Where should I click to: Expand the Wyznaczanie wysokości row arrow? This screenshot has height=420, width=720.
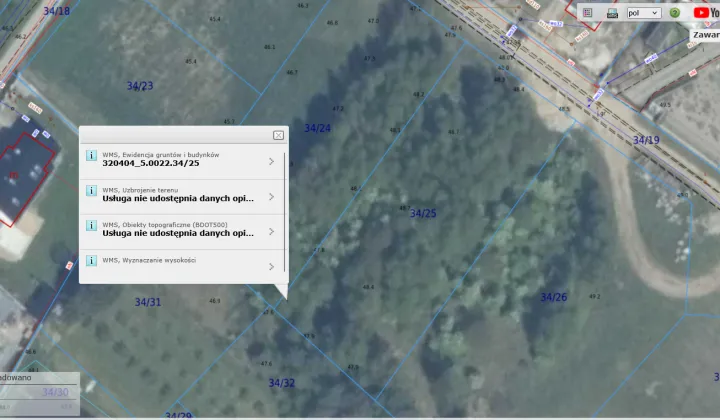tap(271, 267)
